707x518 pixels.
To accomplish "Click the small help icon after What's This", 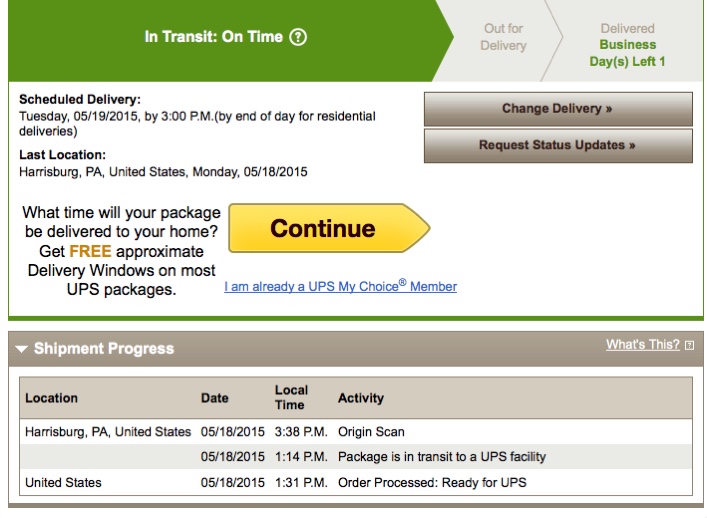I will pyautogui.click(x=689, y=345).
